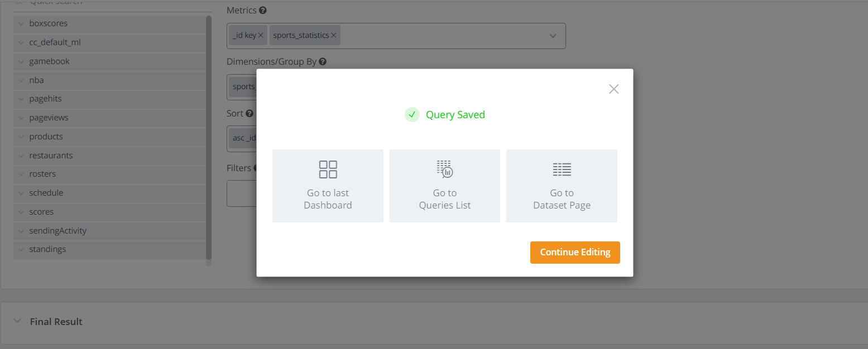Image resolution: width=868 pixels, height=349 pixels.
Task: Click the Filters input field
Action: 241,193
